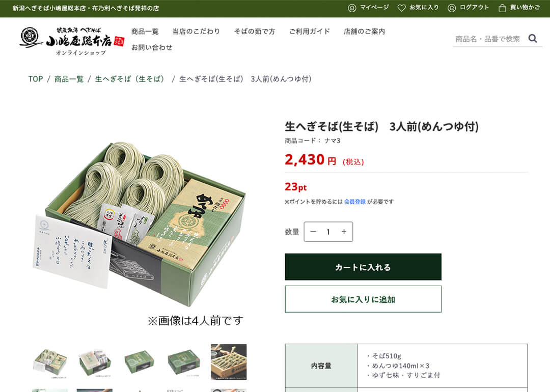
Task: Select the soba-on-wooden-tray thumbnail
Action: pos(229,362)
